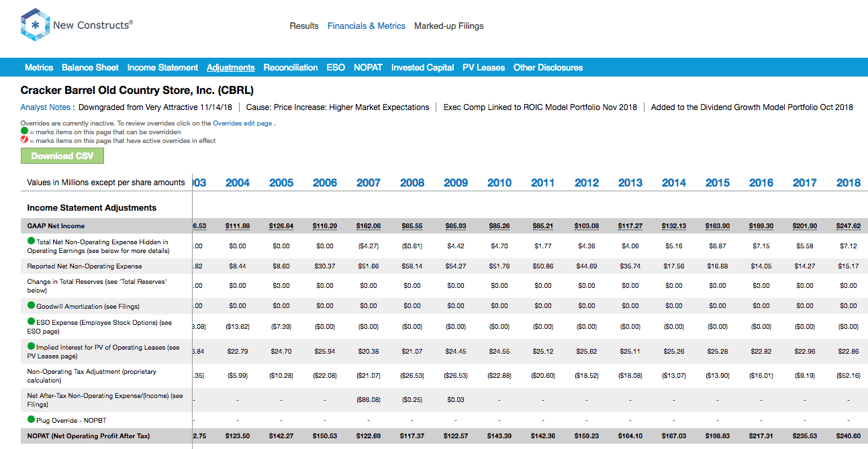868x449 pixels.
Task: Open the PV Leases tab
Action: pyautogui.click(x=484, y=68)
